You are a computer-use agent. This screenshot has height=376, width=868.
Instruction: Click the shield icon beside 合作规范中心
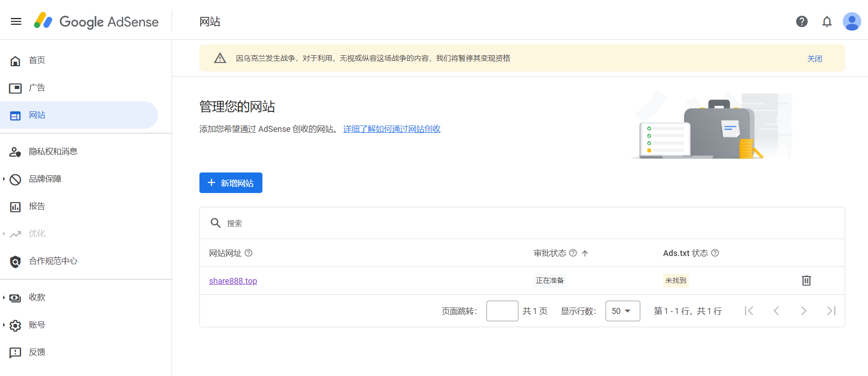point(16,261)
